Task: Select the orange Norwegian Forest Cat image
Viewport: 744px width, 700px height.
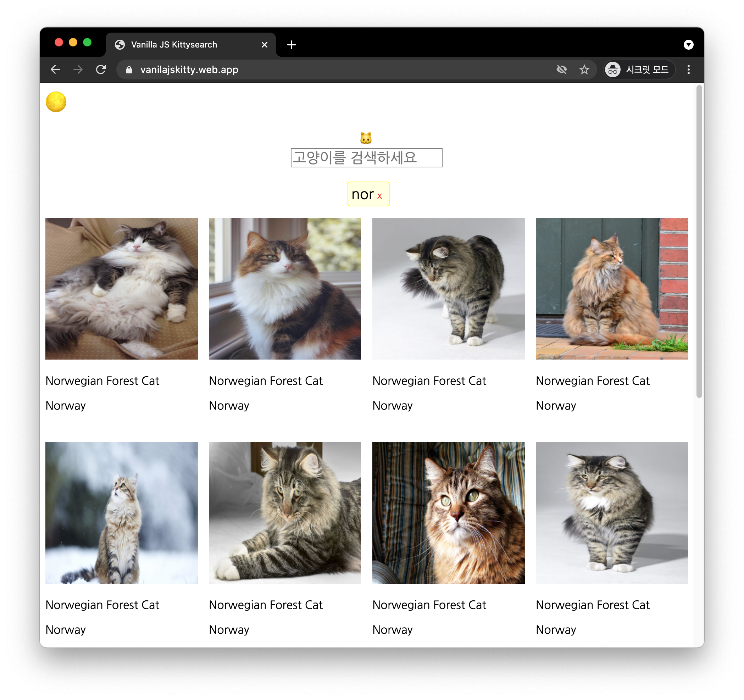Action: coord(611,288)
